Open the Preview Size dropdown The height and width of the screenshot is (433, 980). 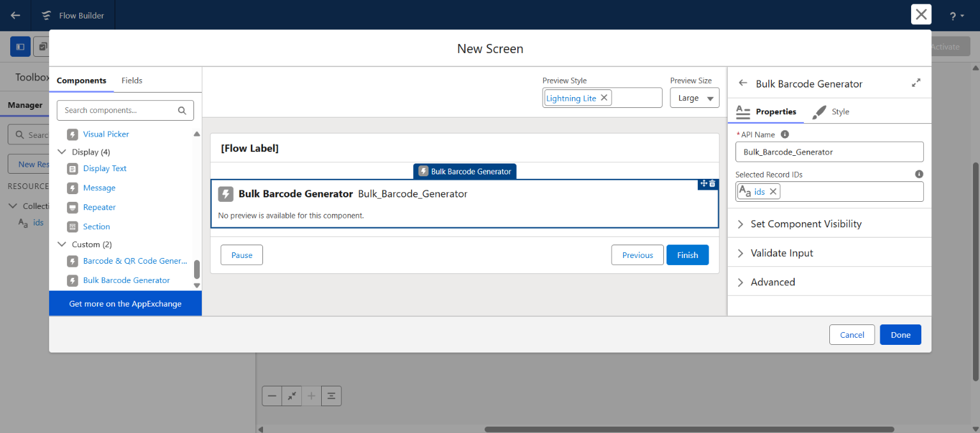[695, 98]
